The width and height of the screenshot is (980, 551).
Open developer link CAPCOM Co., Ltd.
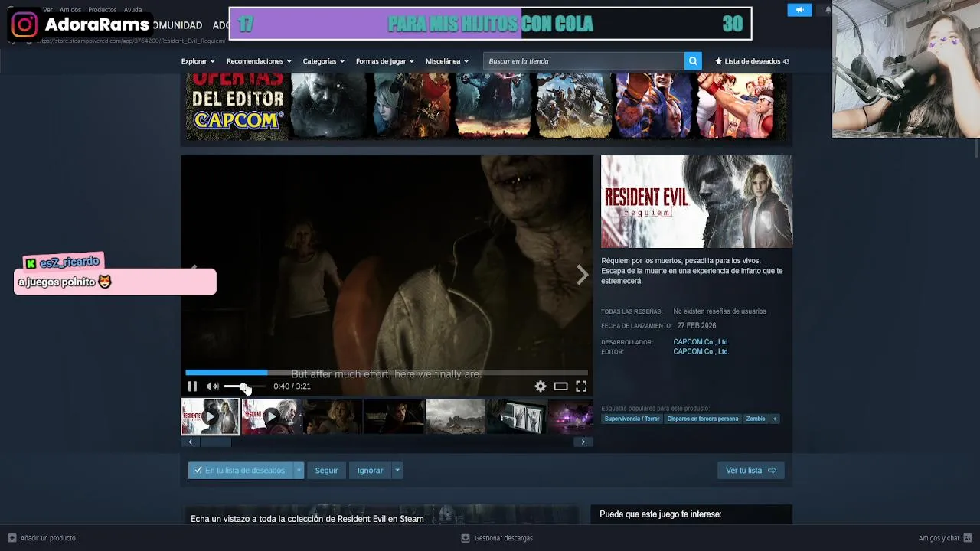tap(701, 342)
